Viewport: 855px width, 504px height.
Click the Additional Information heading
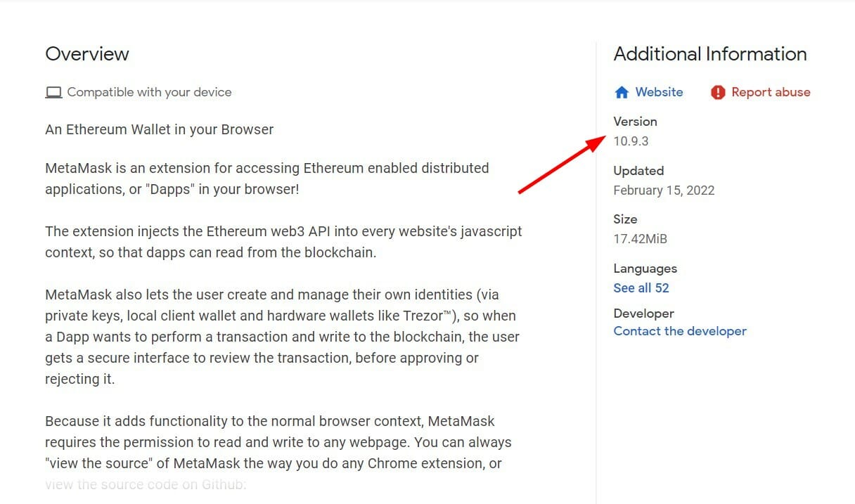pos(710,54)
